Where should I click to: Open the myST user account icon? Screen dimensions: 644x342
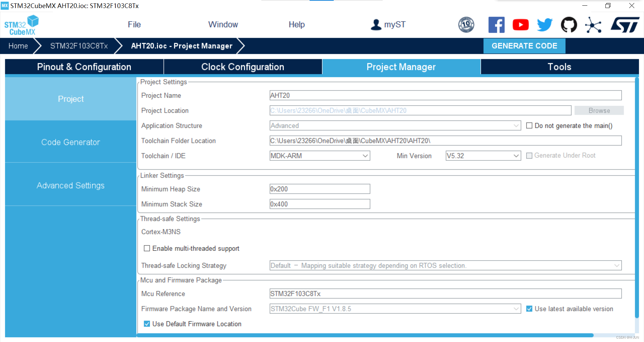(376, 24)
